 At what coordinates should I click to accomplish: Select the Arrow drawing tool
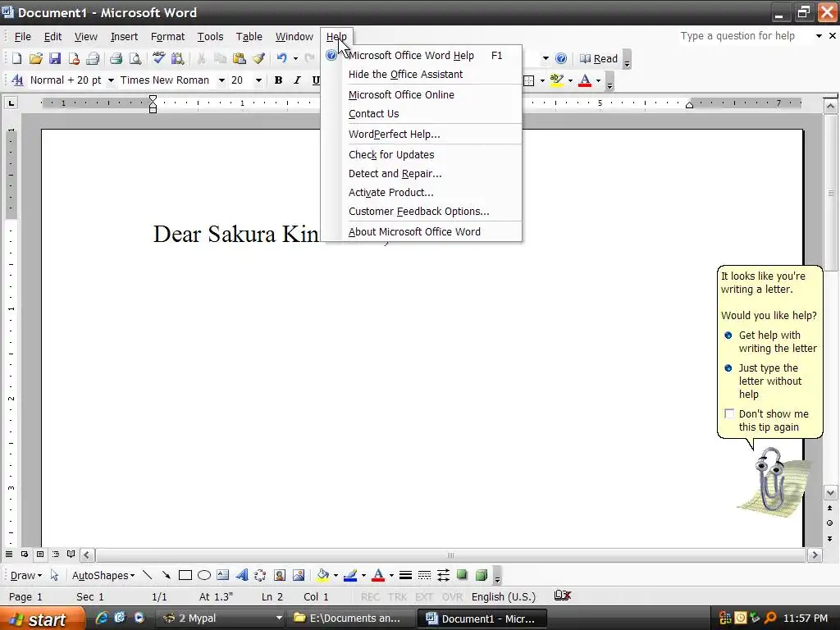coord(166,575)
